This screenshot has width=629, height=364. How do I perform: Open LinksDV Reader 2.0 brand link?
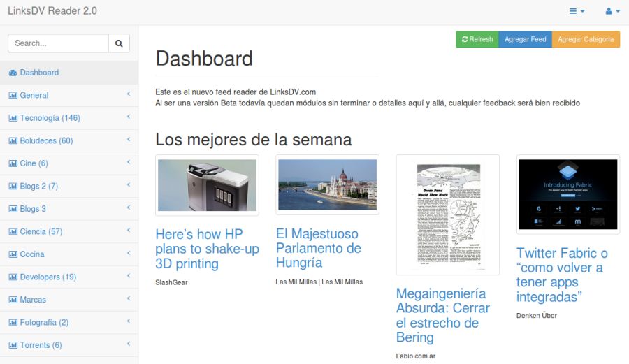point(52,10)
